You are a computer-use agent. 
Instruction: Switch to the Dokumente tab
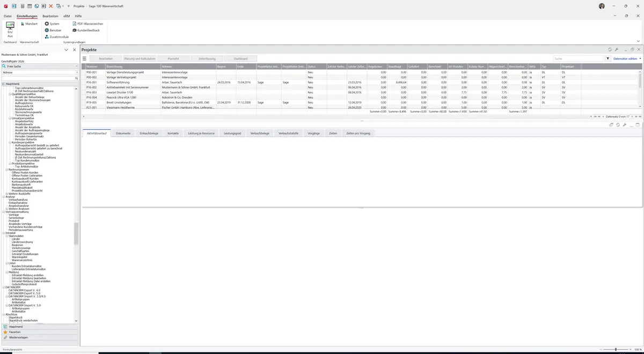[123, 133]
